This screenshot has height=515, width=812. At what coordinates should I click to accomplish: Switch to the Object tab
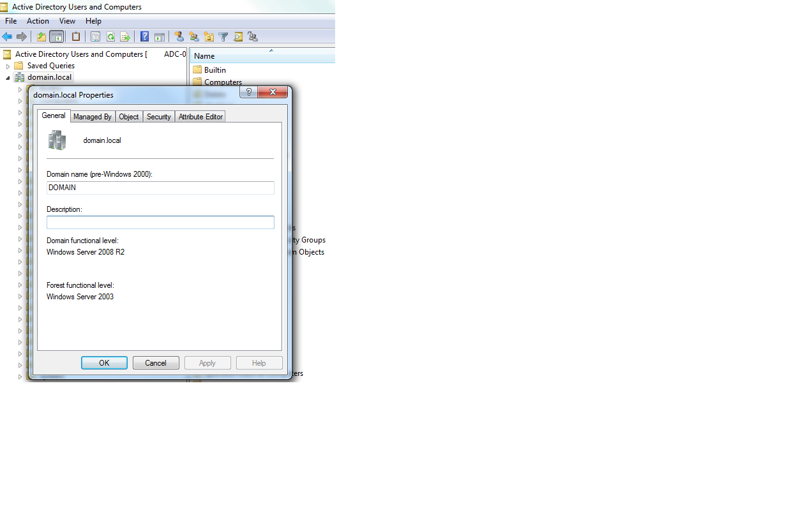click(x=129, y=117)
